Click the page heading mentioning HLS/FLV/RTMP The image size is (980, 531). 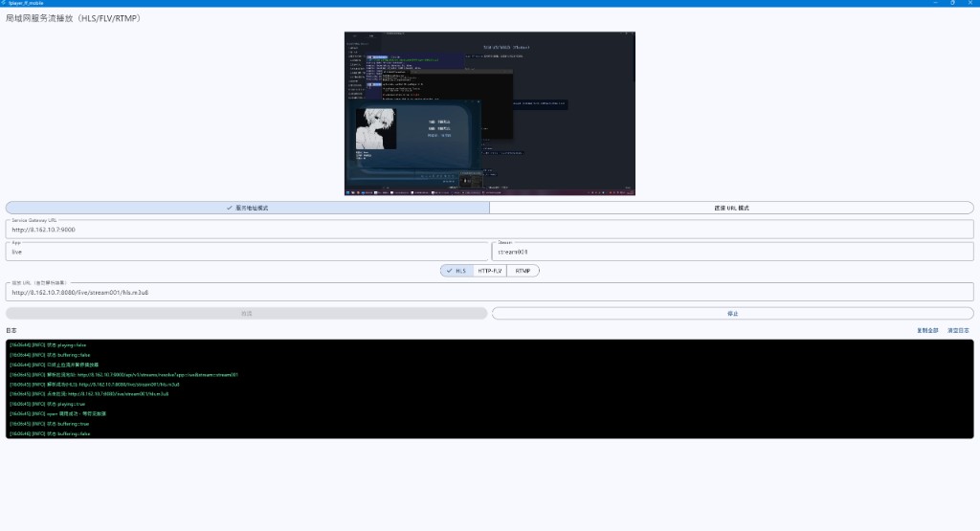tap(73, 18)
